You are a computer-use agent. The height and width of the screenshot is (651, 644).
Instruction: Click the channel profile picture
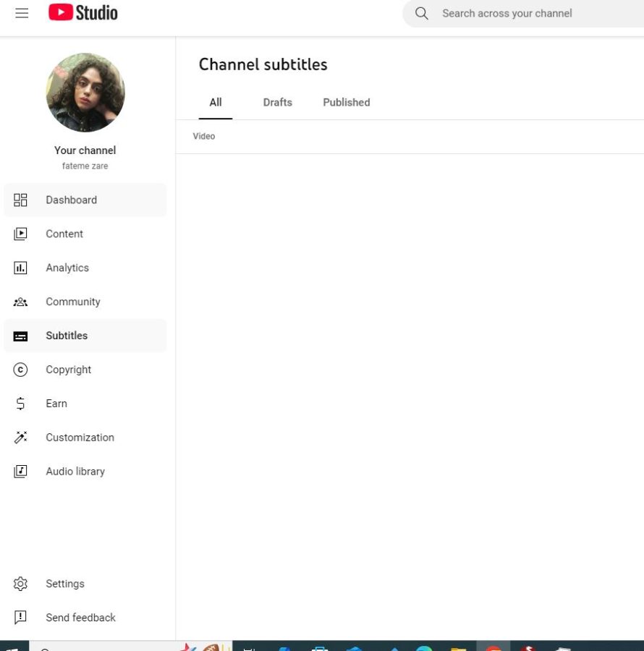85,93
